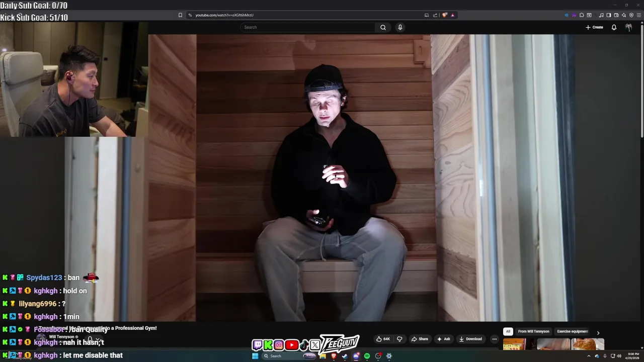Viewport: 644px width, 362px height.
Task: Open YouTube notifications bell
Action: [x=614, y=27]
